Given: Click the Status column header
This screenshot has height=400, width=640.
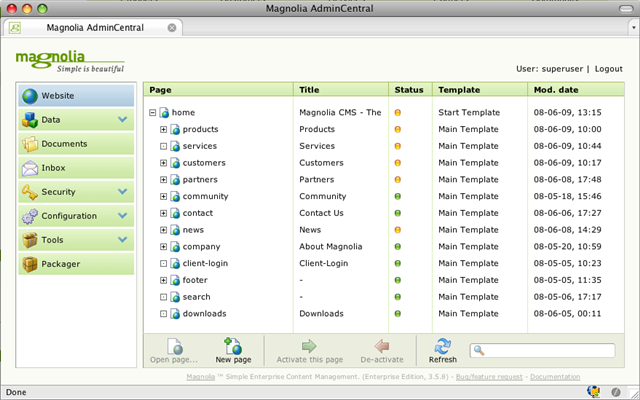Looking at the screenshot, I should point(410,90).
